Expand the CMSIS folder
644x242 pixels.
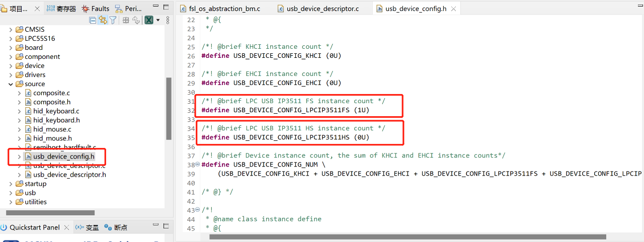[x=11, y=30]
